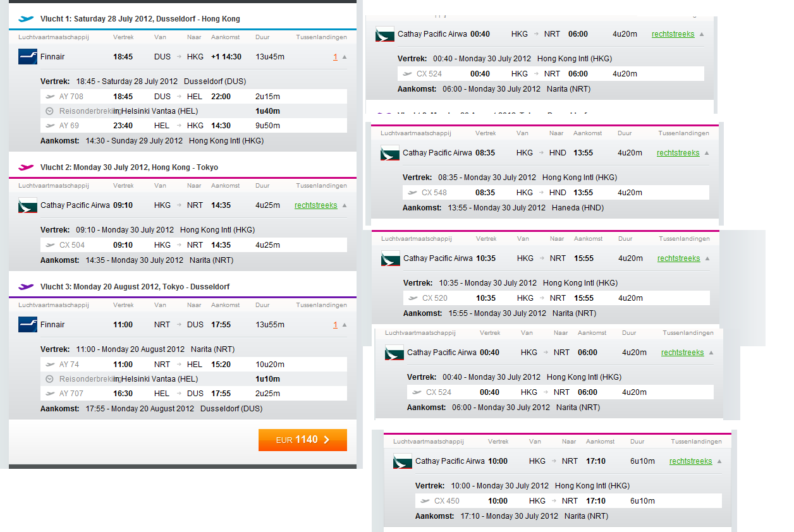This screenshot has width=794, height=532.
Task: Collapse details arrow on Finnair 11:00 row
Action: pyautogui.click(x=345, y=325)
